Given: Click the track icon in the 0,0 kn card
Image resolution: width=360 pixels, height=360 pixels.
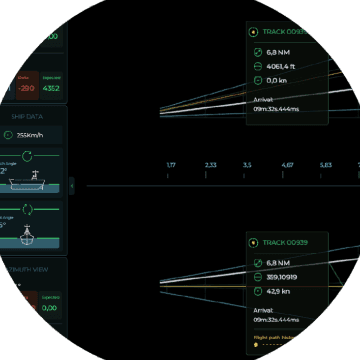Looking at the screenshot, I should pyautogui.click(x=254, y=32).
